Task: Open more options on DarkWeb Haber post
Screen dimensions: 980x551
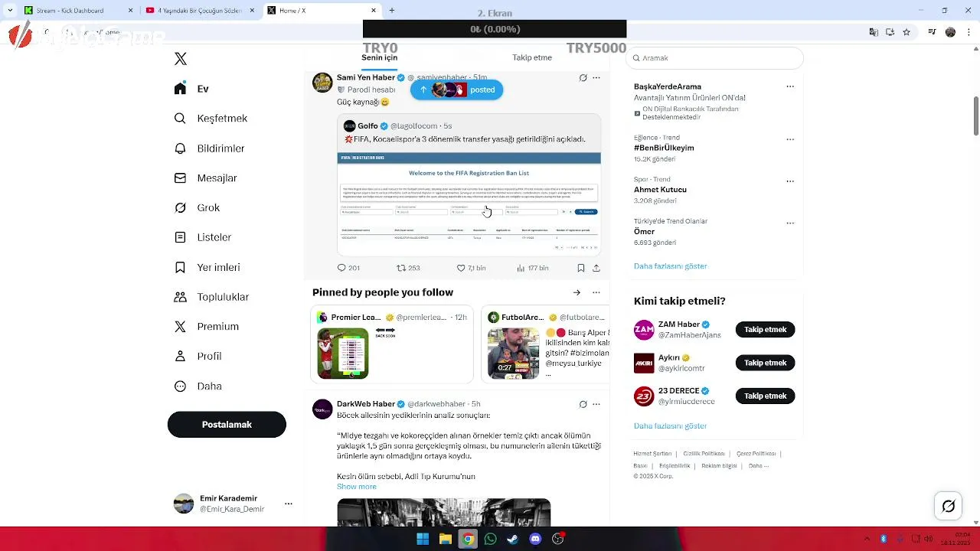Action: [x=596, y=404]
